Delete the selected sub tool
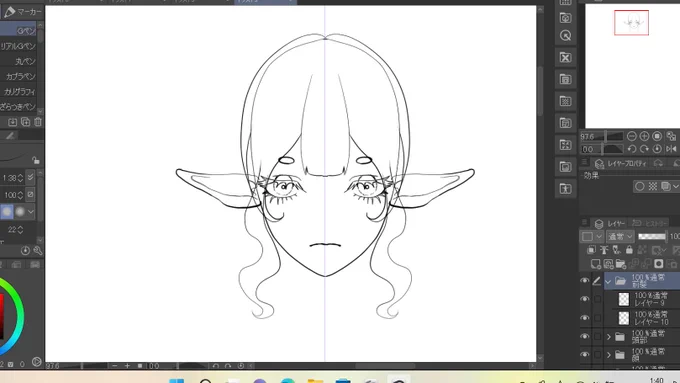680x383 pixels. [x=38, y=122]
